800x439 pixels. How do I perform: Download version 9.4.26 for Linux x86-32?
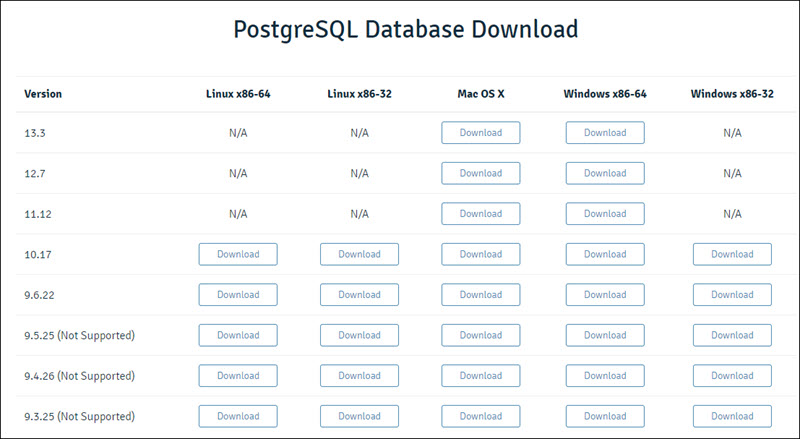(x=359, y=376)
